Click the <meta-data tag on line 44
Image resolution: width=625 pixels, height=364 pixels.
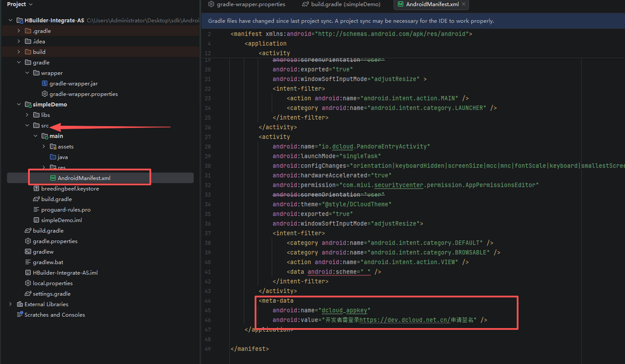click(276, 301)
